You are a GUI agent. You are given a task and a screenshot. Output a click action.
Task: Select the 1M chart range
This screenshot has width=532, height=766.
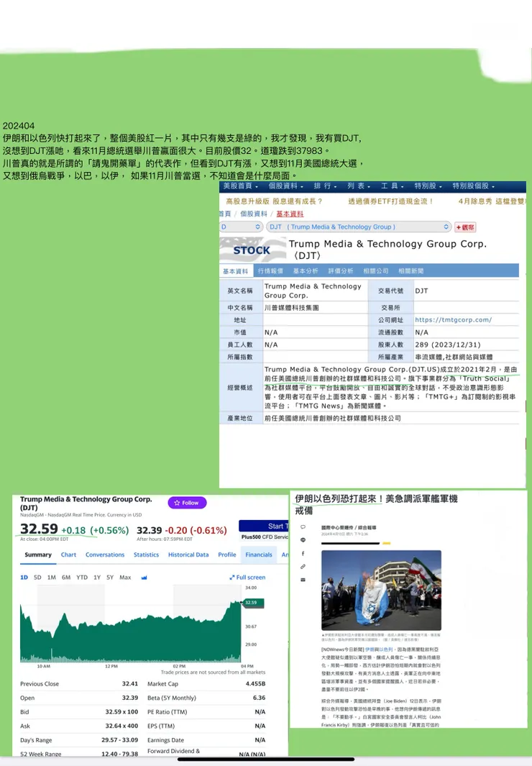pyautogui.click(x=51, y=578)
